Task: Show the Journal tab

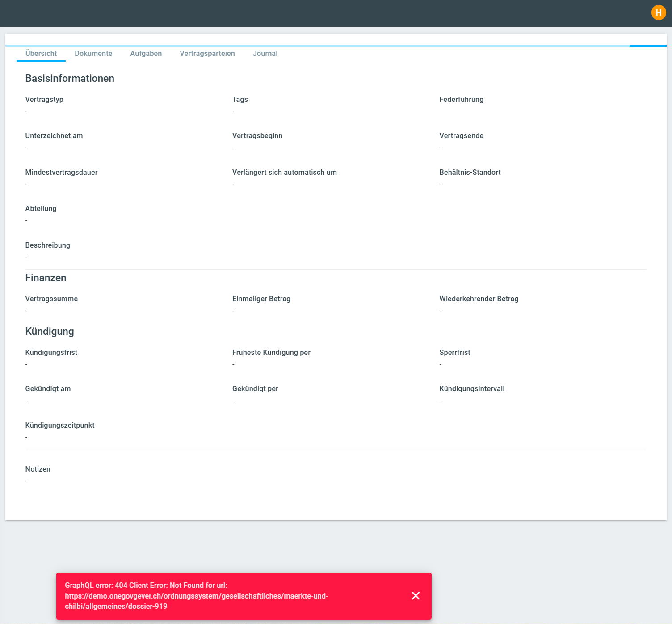Action: coord(265,53)
